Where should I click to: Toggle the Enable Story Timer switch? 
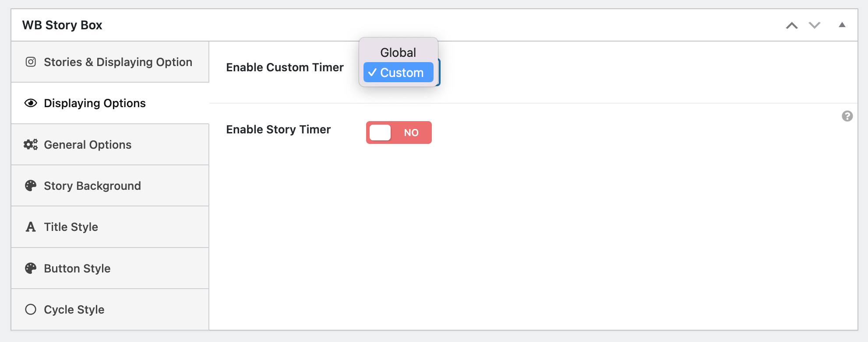tap(399, 133)
